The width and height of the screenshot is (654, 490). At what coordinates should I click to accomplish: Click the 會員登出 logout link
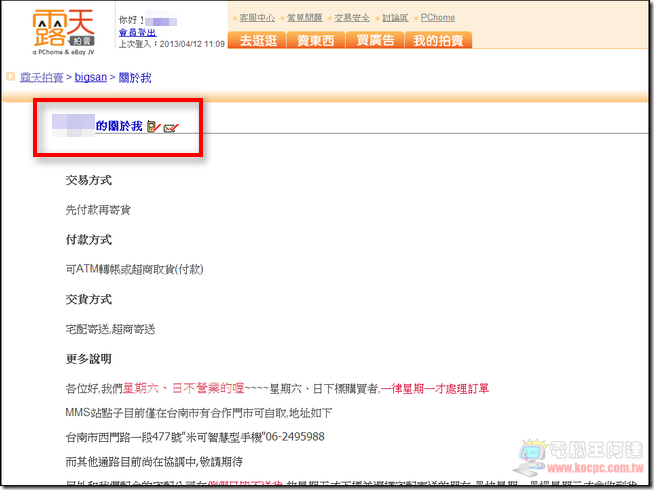click(137, 32)
